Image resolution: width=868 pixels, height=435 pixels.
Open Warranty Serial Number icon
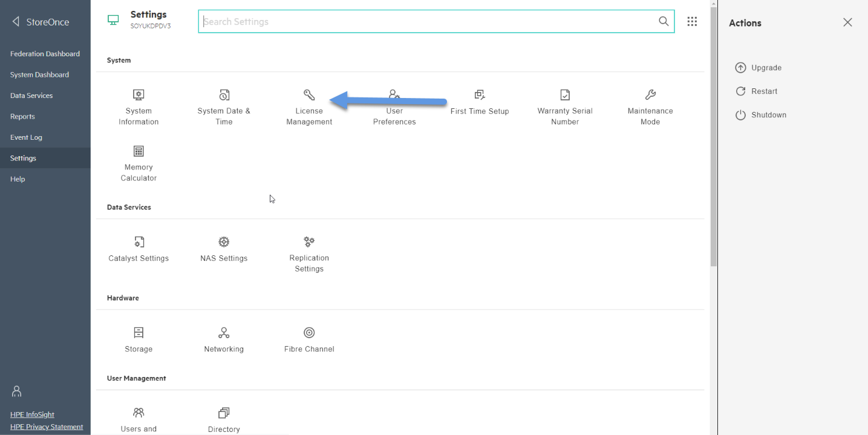[565, 95]
